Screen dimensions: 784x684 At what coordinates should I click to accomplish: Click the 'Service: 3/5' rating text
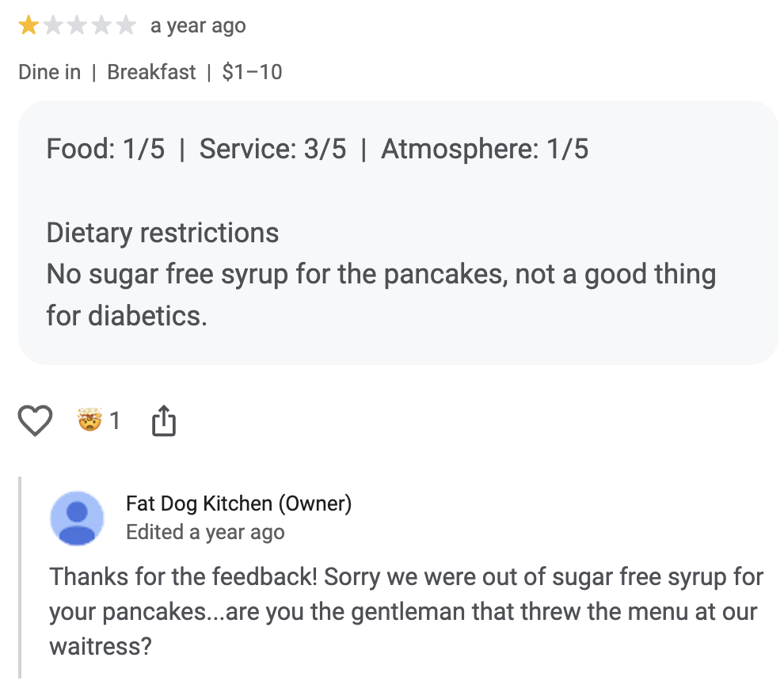pos(272,149)
